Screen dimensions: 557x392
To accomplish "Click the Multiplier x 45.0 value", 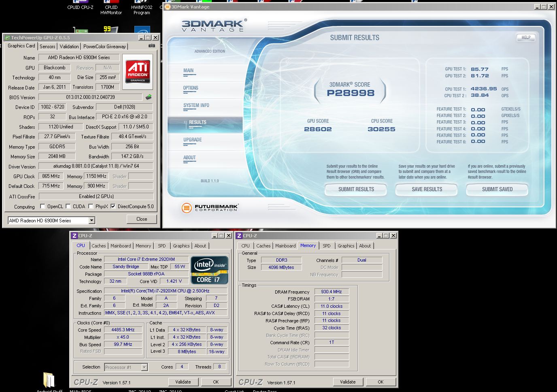I will pyautogui.click(x=123, y=337).
